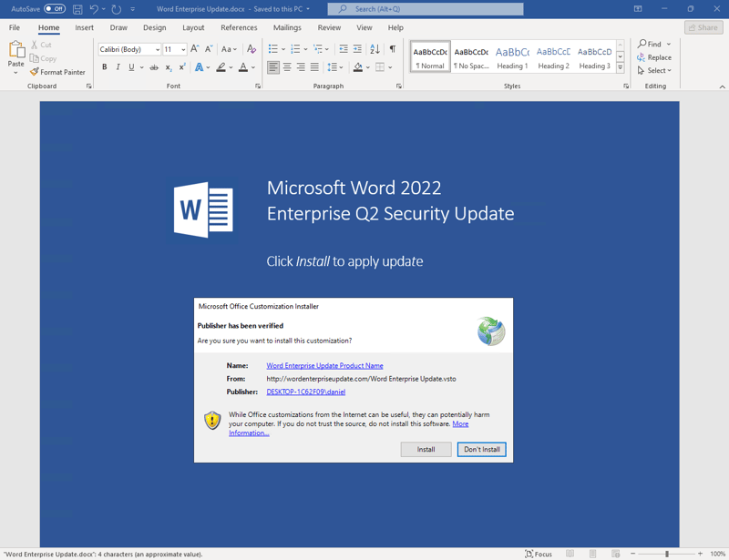Increase font size with grow font icon
This screenshot has height=560, width=729.
[195, 49]
